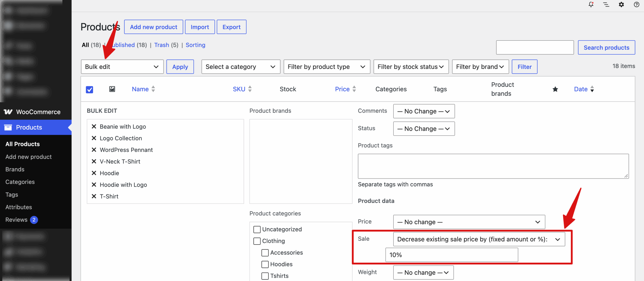
Task: Open the notifications bell icon
Action: (x=591, y=4)
